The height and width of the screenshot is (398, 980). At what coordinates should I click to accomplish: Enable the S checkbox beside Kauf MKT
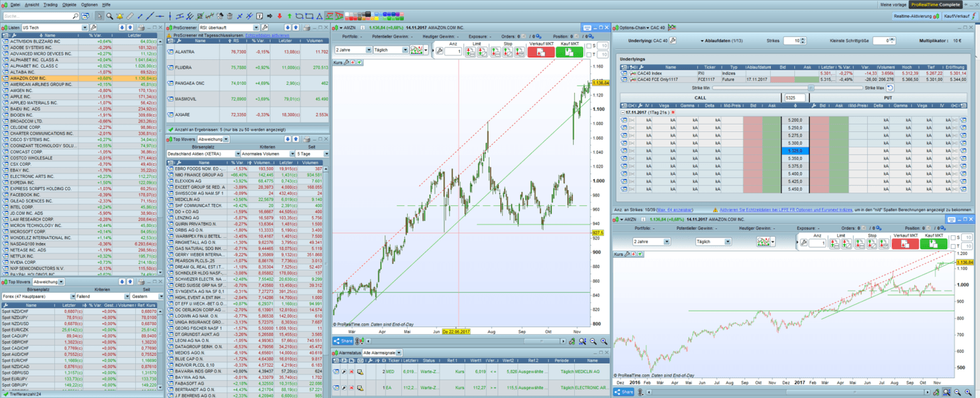tap(587, 44)
